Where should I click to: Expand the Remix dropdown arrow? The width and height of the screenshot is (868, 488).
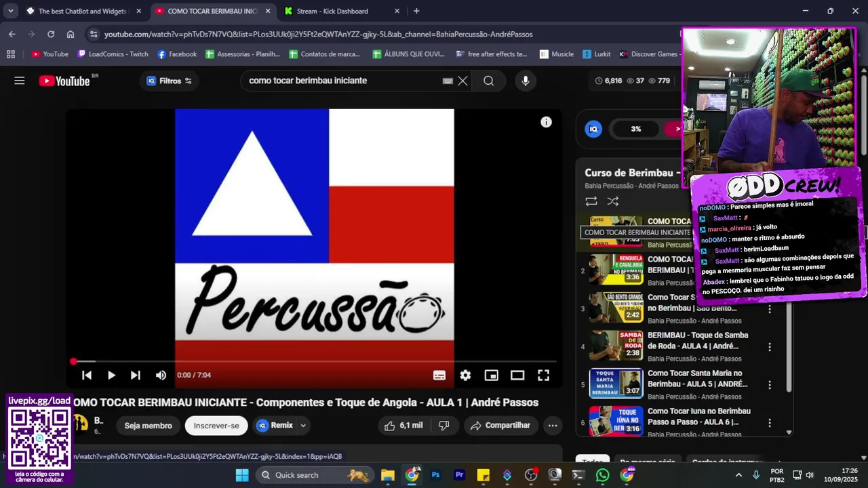pyautogui.click(x=303, y=426)
